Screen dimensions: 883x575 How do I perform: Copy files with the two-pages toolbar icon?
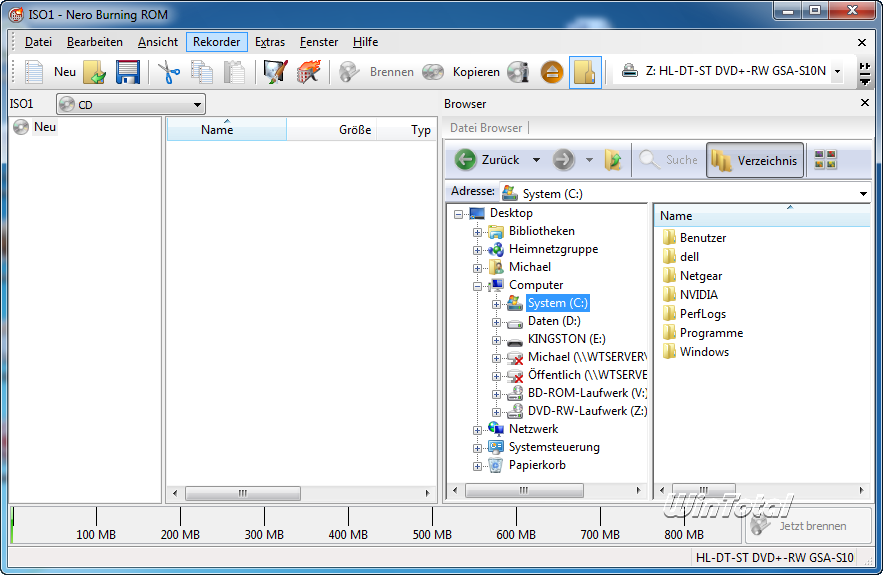pos(202,72)
